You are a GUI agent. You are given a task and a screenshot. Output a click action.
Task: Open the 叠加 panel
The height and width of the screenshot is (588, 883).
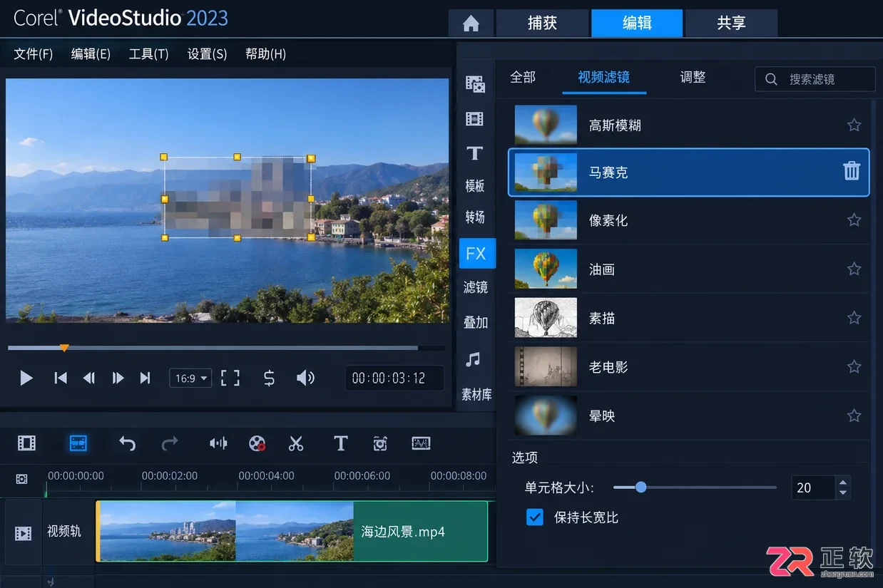click(476, 323)
